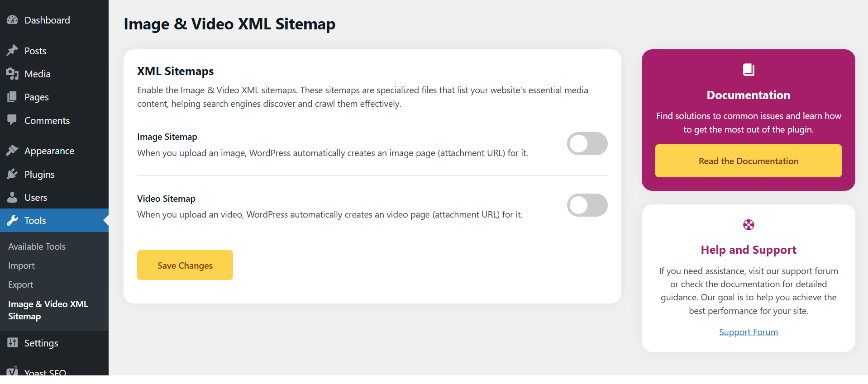Click the Settings sliders icon

point(12,343)
